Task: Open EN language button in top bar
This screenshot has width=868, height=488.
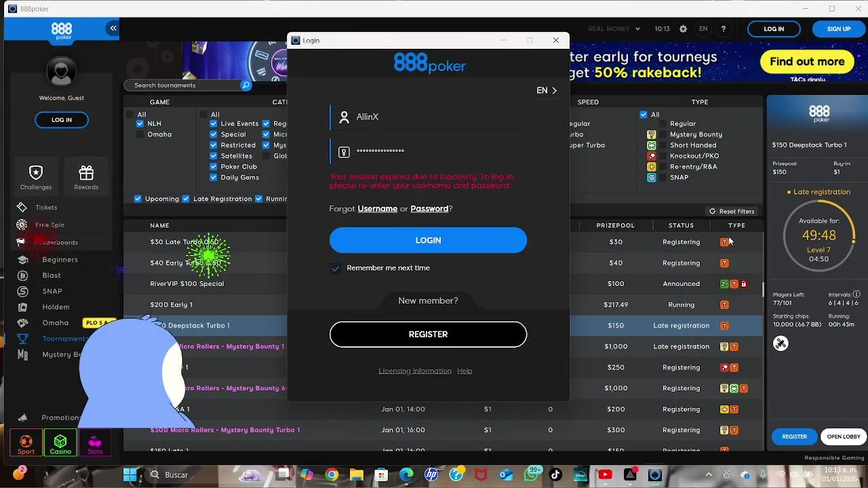Action: 703,29
